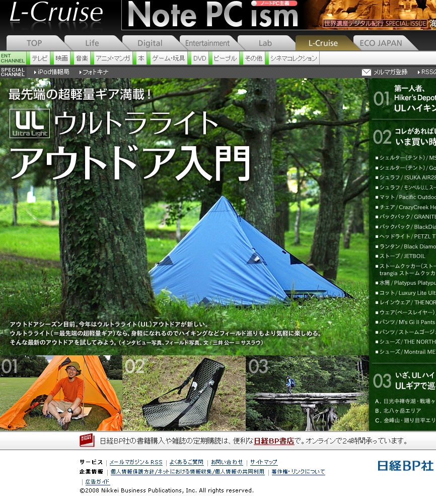Image resolution: width=436 pixels, height=504 pixels.
Task: Select ゲーム・玩具 channel
Action: tap(169, 58)
